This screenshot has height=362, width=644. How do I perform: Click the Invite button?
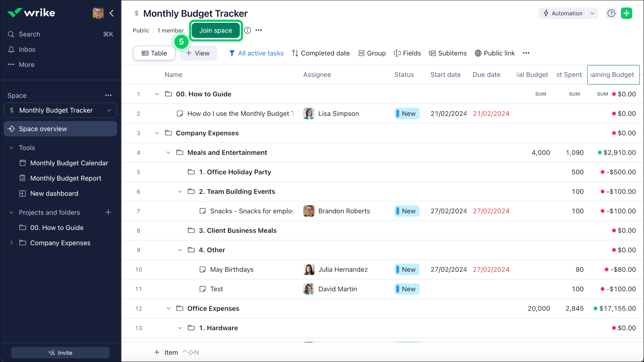[60, 353]
